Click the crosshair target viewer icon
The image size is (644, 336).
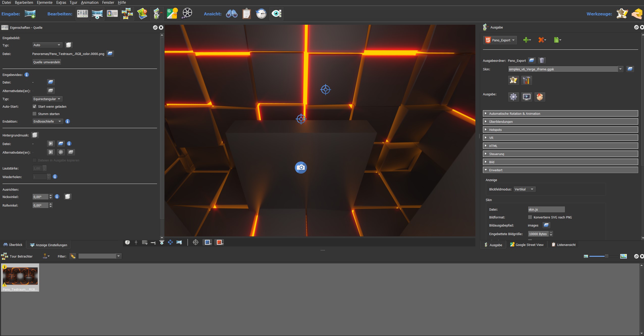(x=196, y=242)
